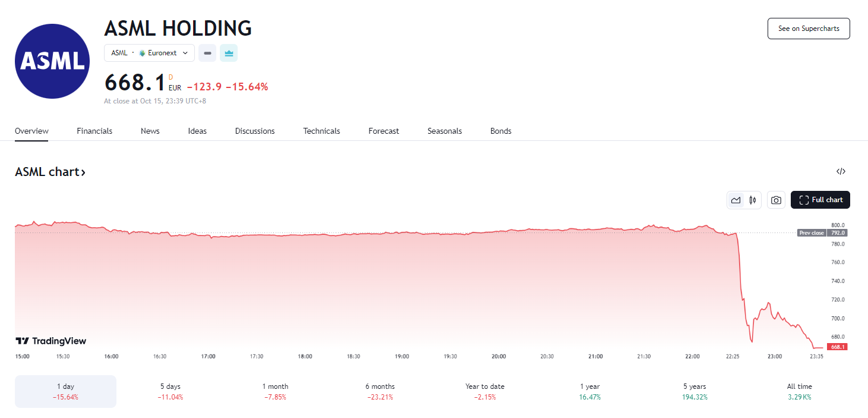The image size is (868, 418).
Task: Go to the Technicals tab
Action: point(321,131)
